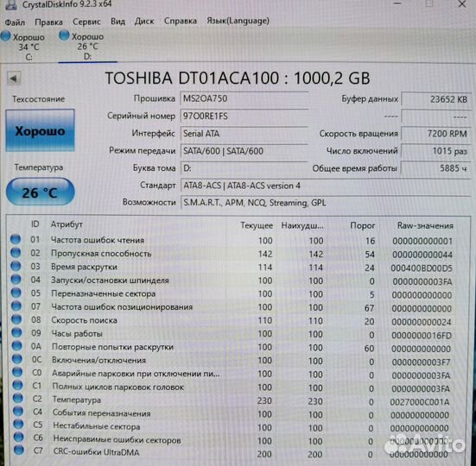Click the status orb for attribute 09
Viewport: 476px width, 466px height.
coord(17,332)
